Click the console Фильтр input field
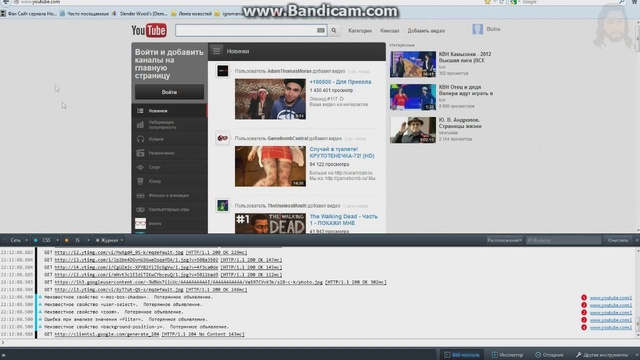 (563, 240)
